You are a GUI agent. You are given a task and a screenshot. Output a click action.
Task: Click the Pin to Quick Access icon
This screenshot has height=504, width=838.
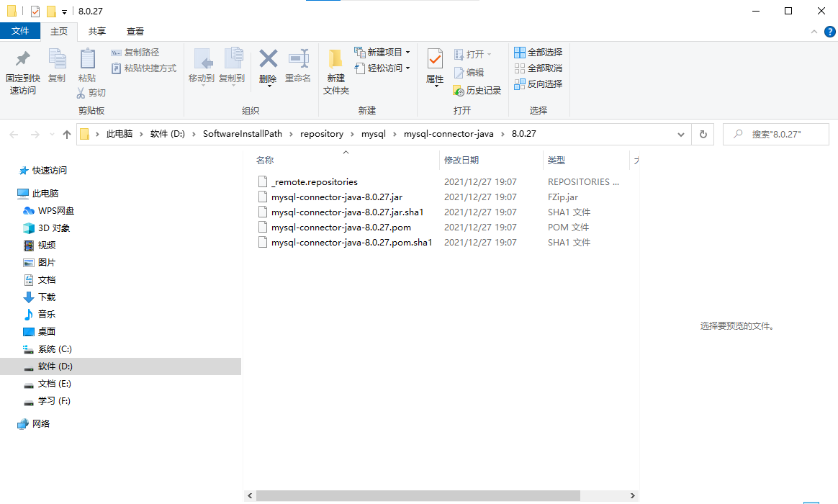pos(22,58)
